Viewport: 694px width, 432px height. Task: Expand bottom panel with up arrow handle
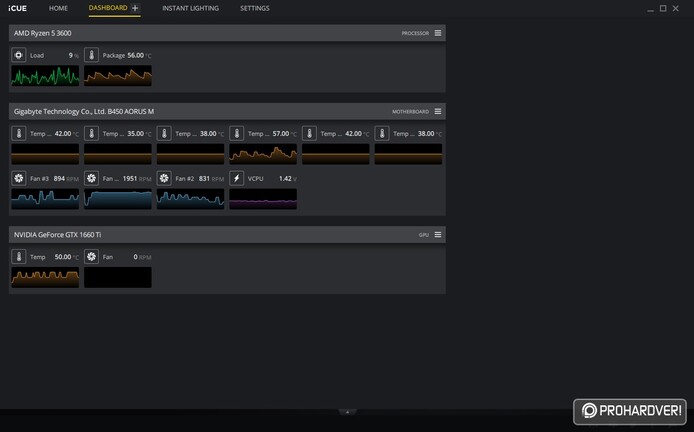pyautogui.click(x=347, y=412)
